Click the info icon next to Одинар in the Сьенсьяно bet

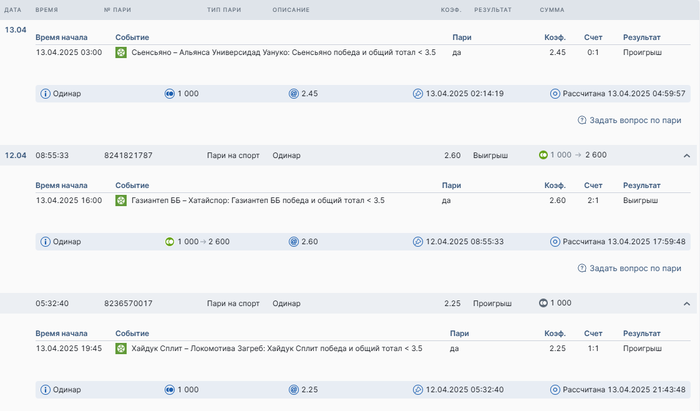click(x=45, y=94)
